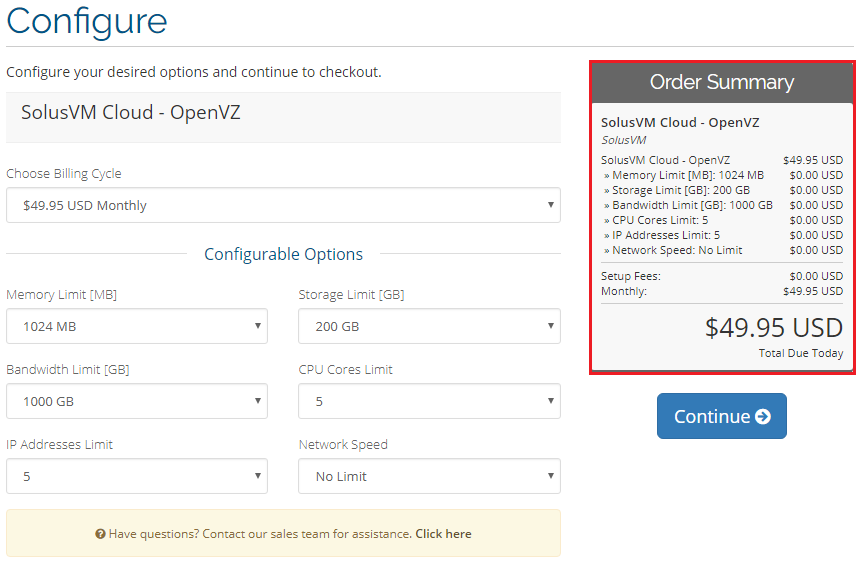
Task: Click the 'Bandwidth Limit [GB]' field label
Action: [67, 369]
